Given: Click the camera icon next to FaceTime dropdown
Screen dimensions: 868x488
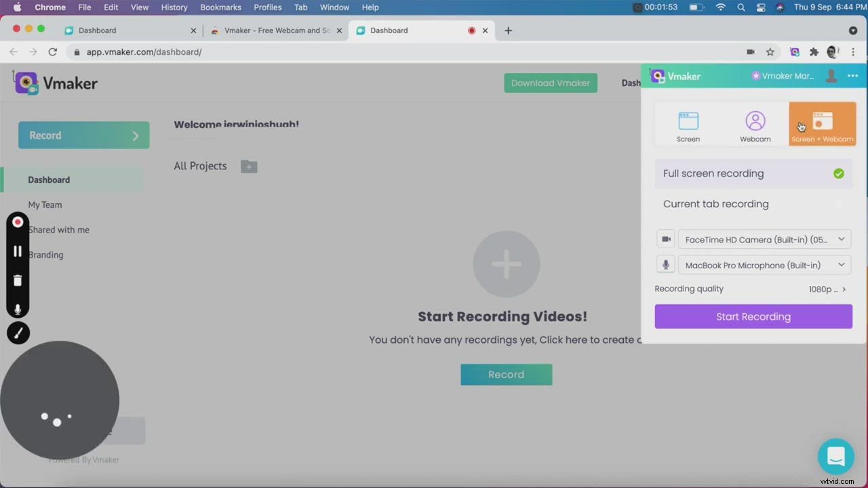Looking at the screenshot, I should (666, 239).
